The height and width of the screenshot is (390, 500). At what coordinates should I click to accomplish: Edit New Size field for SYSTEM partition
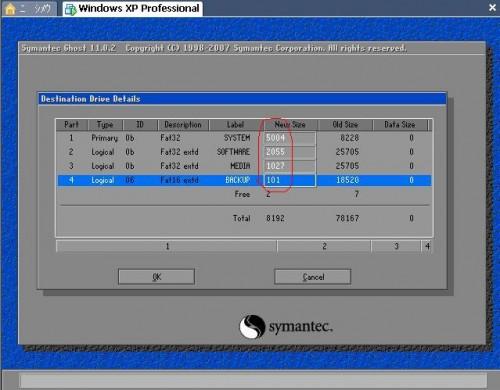(x=290, y=138)
